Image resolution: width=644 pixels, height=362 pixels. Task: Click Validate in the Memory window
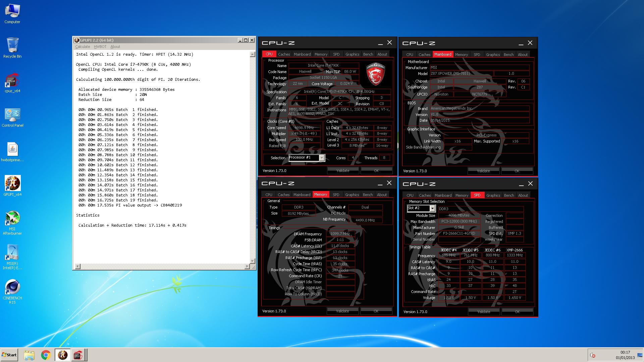342,311
